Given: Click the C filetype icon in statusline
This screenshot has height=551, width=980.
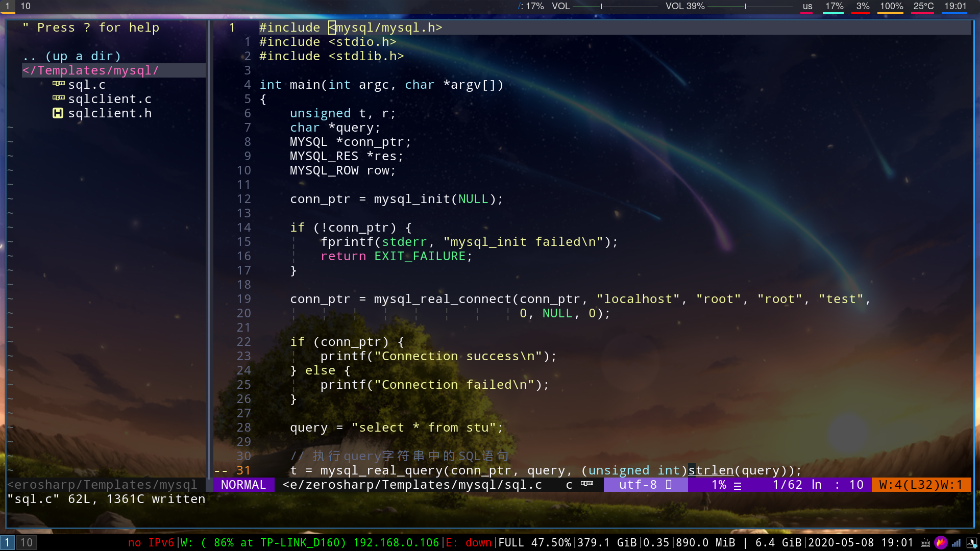Looking at the screenshot, I should [587, 484].
